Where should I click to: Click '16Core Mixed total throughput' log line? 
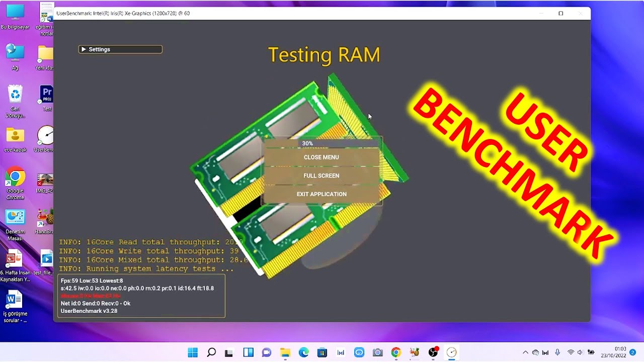point(153,260)
